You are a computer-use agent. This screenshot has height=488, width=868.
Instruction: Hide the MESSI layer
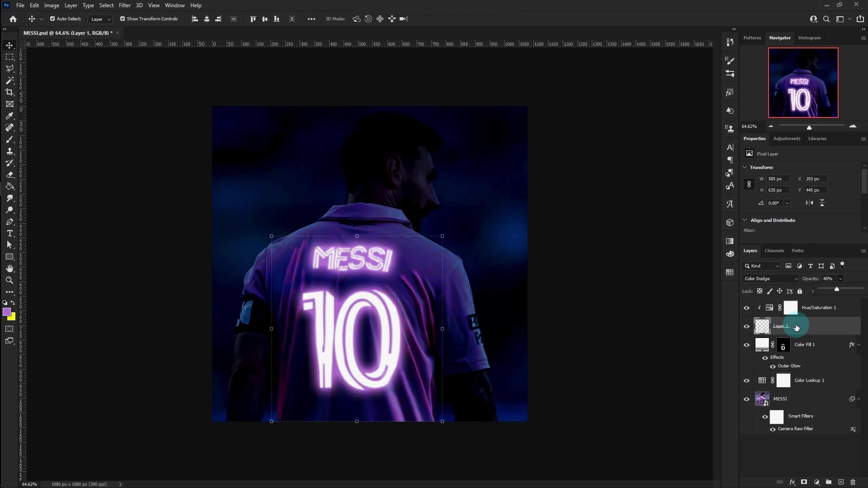(x=747, y=399)
